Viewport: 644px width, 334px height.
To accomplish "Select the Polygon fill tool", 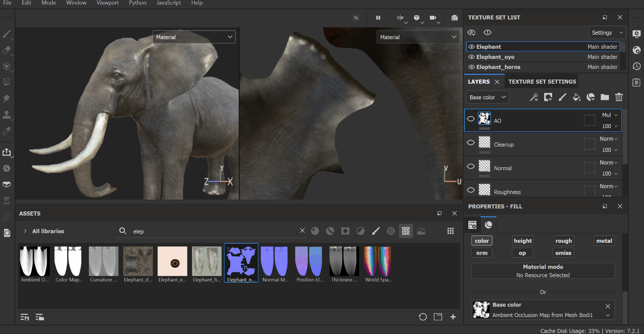I will point(6,82).
